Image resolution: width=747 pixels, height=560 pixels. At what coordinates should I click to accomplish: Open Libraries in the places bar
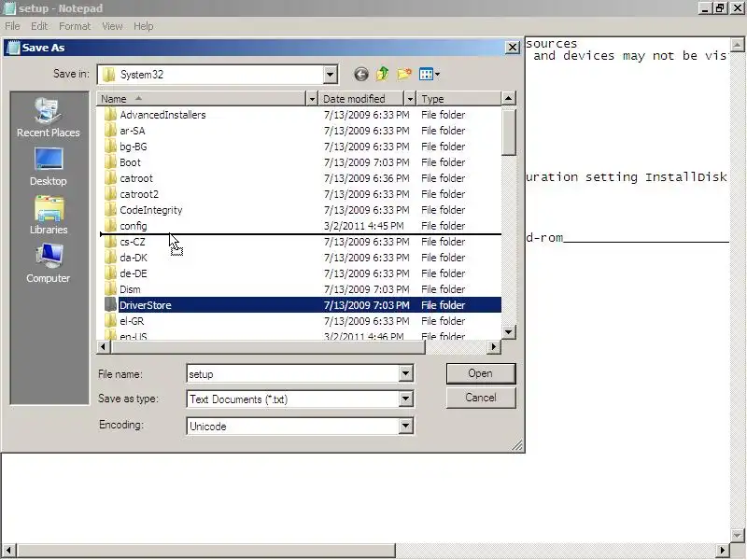(49, 216)
